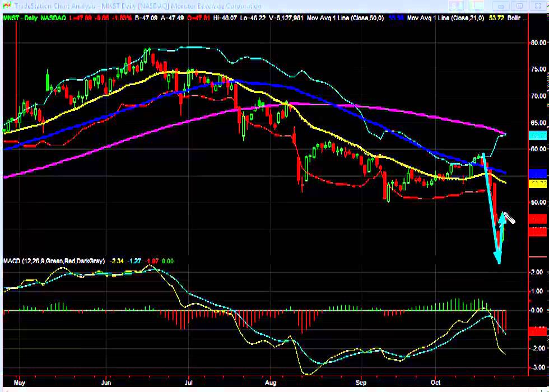
Task: Click the V=5,127,981 volume readout
Action: pos(285,18)
